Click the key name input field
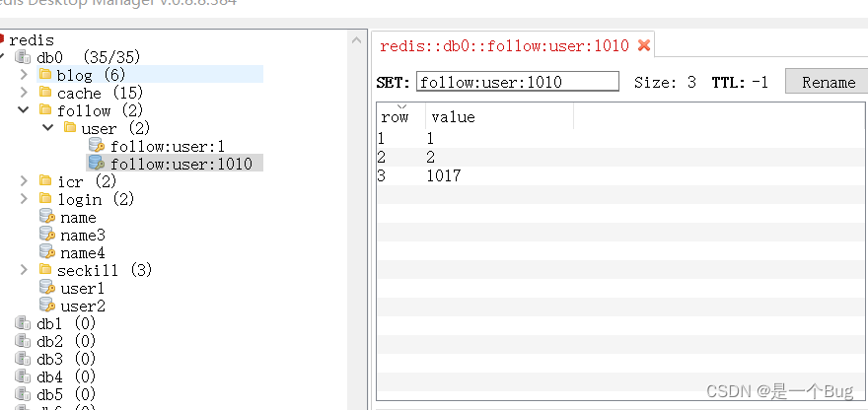 pos(518,82)
